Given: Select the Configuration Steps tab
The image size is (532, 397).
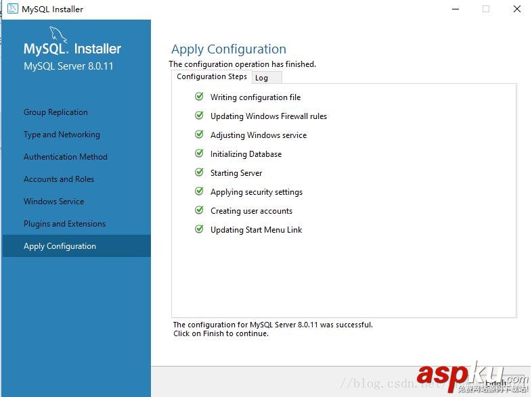Looking at the screenshot, I should coord(212,76).
